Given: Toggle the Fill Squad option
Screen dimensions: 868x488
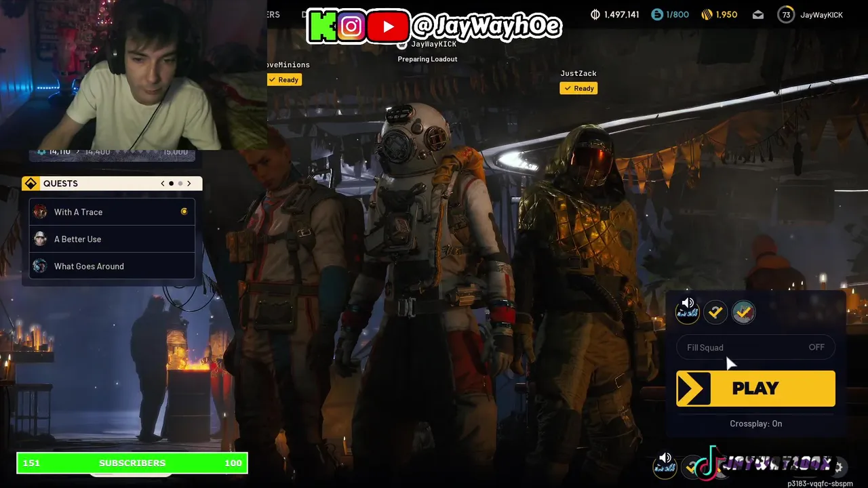Looking at the screenshot, I should click(755, 347).
